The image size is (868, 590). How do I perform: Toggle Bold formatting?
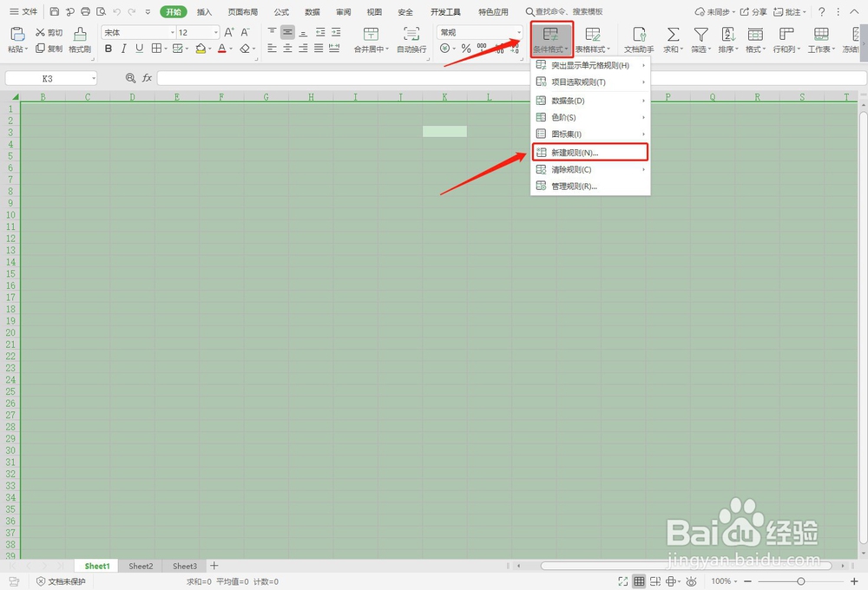[108, 49]
